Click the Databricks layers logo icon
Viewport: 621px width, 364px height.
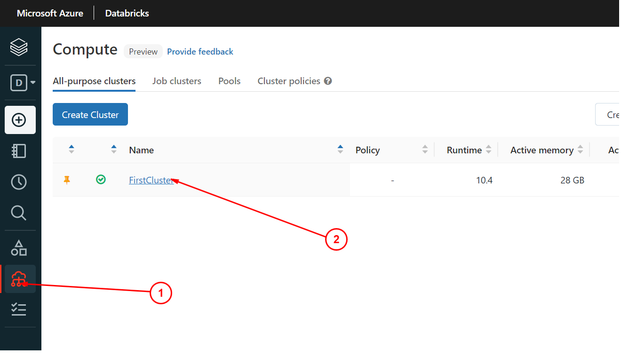(19, 47)
